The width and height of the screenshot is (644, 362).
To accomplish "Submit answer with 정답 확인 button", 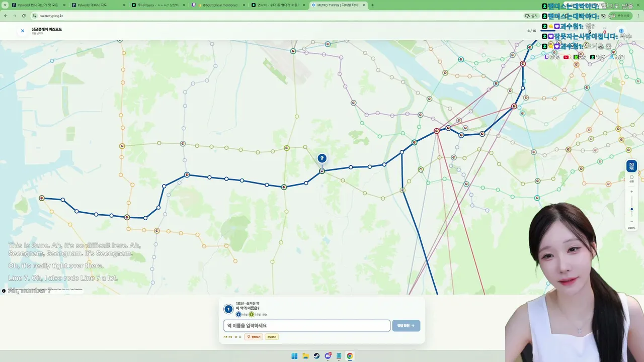I will (406, 326).
